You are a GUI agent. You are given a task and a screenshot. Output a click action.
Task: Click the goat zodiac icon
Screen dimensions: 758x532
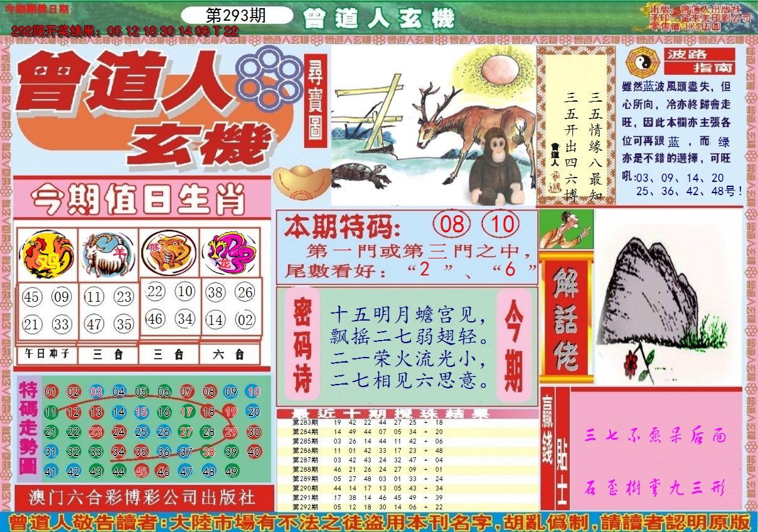(108, 255)
